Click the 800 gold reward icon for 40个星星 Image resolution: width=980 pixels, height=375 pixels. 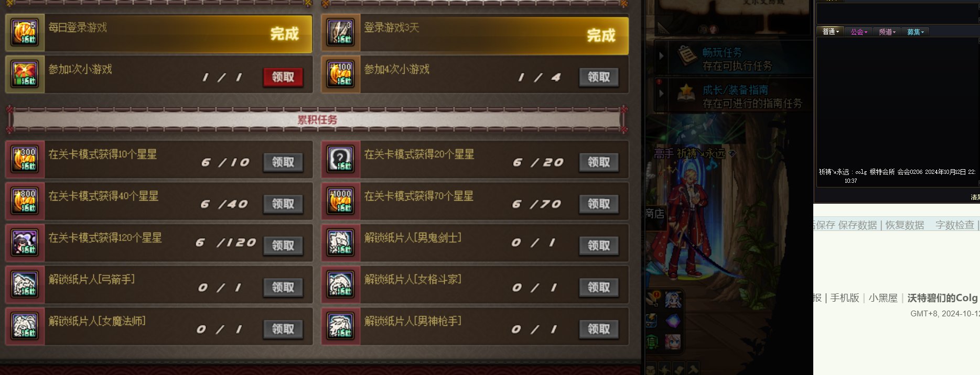click(x=25, y=202)
